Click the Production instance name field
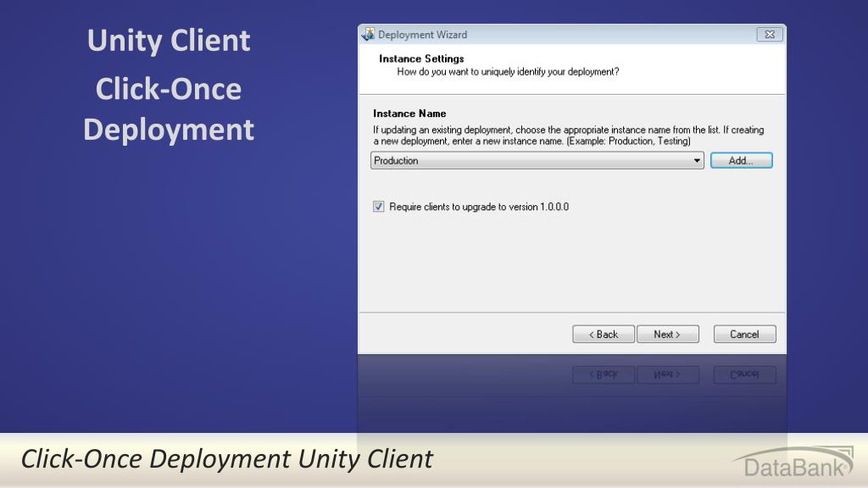 (537, 160)
